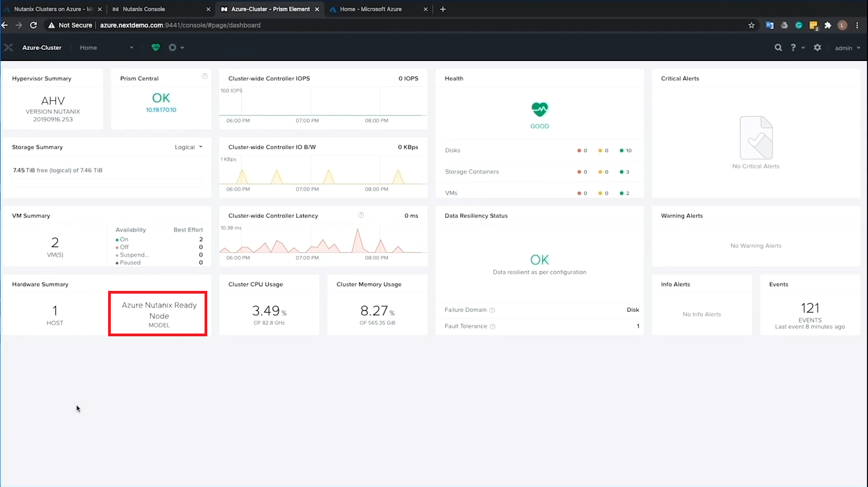Image resolution: width=868 pixels, height=487 pixels.
Task: Click the 1 HOST count
Action: [x=55, y=310]
